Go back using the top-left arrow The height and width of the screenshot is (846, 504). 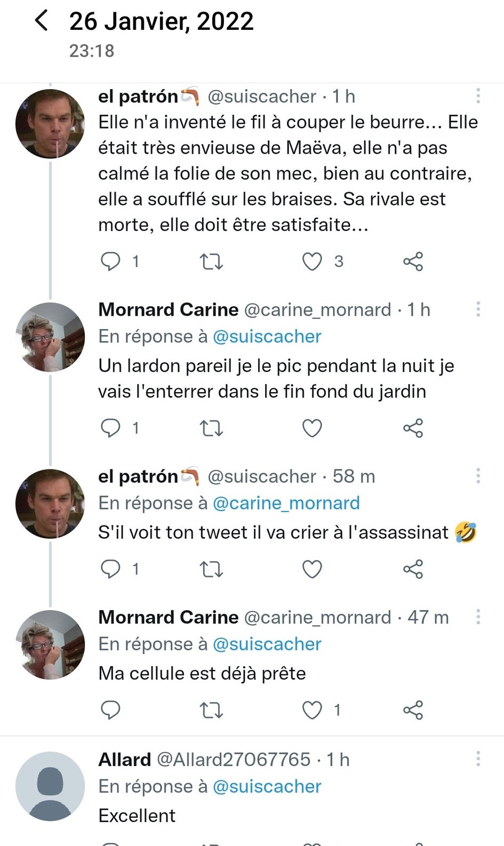[x=42, y=21]
